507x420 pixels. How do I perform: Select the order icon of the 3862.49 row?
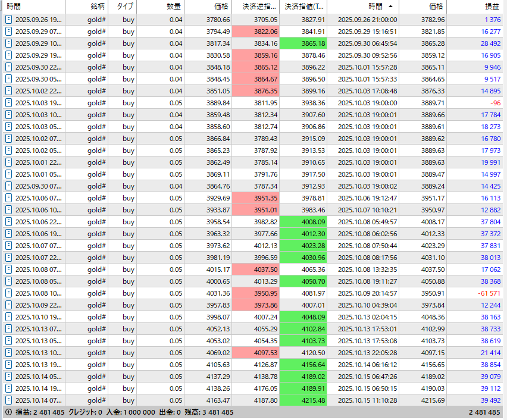coord(9,162)
